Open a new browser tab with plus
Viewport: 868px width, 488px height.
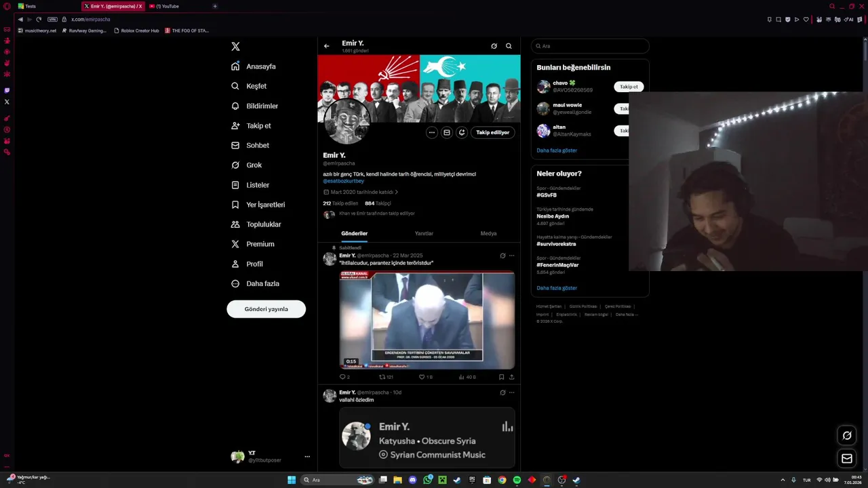coord(215,6)
